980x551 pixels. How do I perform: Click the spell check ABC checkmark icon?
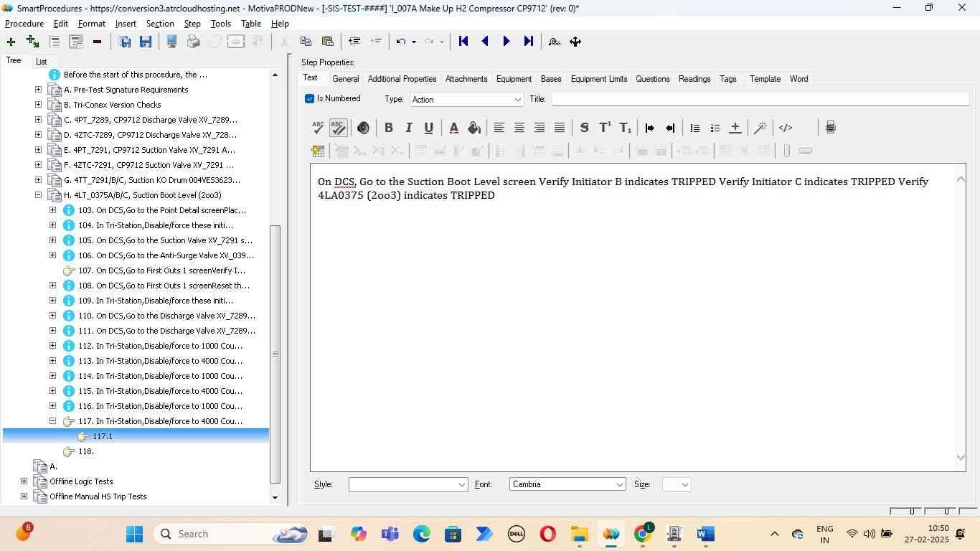[318, 128]
